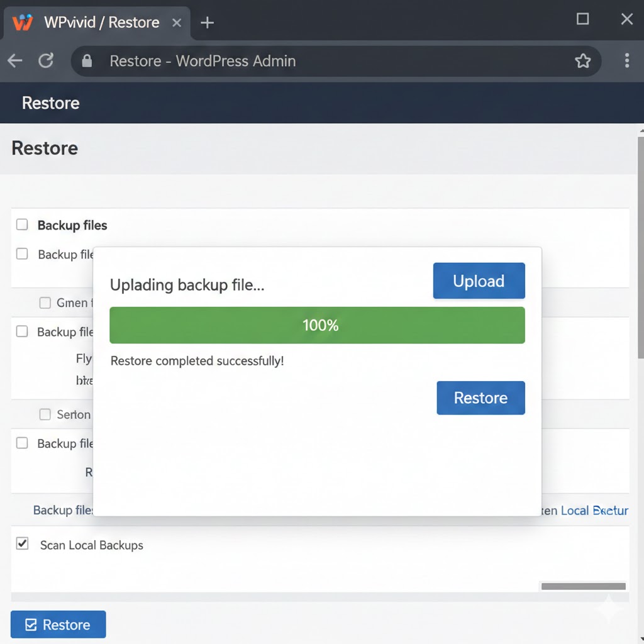Click the browser back arrow icon
This screenshot has height=644, width=644.
pos(15,61)
